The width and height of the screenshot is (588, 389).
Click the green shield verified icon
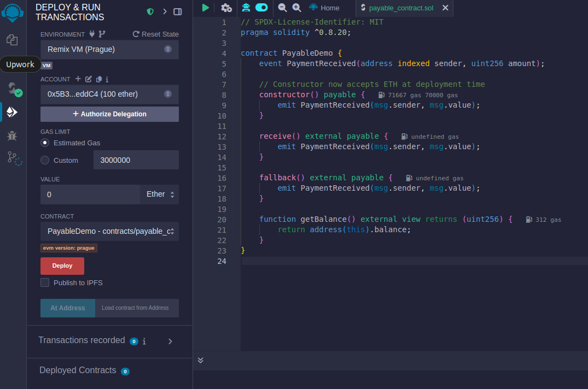(150, 11)
